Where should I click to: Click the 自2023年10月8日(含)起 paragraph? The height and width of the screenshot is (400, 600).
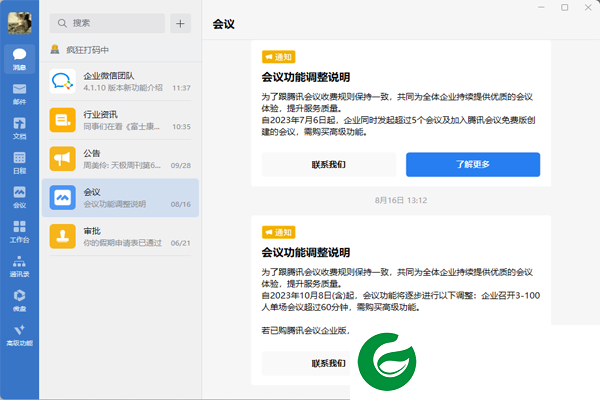pos(401,301)
